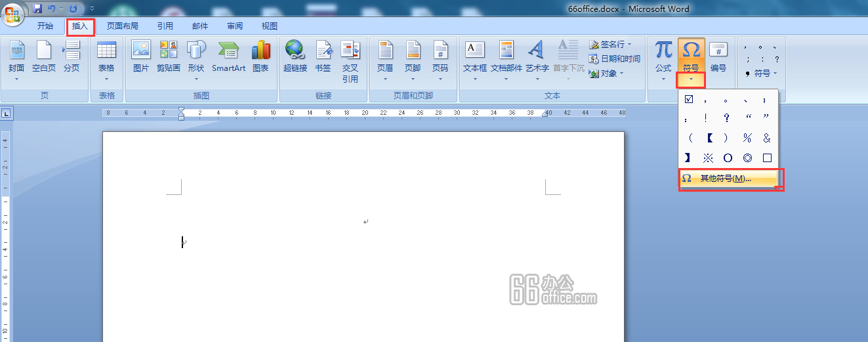Image resolution: width=868 pixels, height=342 pixels.
Task: Click the 签名行 signature line button
Action: pos(610,45)
